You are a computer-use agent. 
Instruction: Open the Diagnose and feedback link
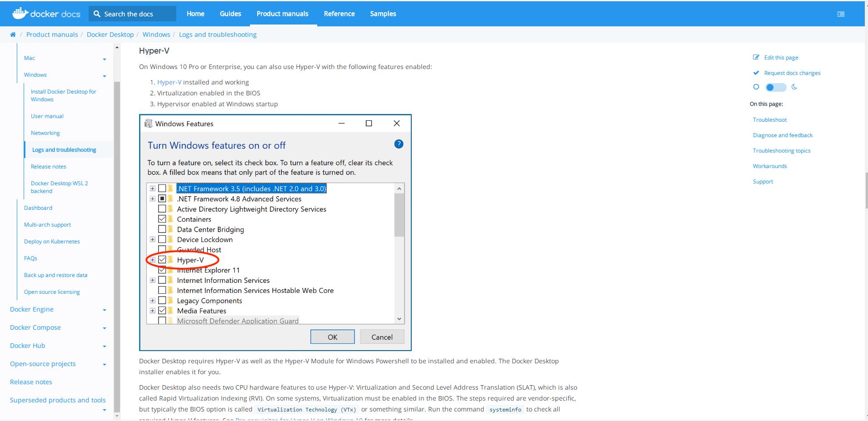coord(783,135)
